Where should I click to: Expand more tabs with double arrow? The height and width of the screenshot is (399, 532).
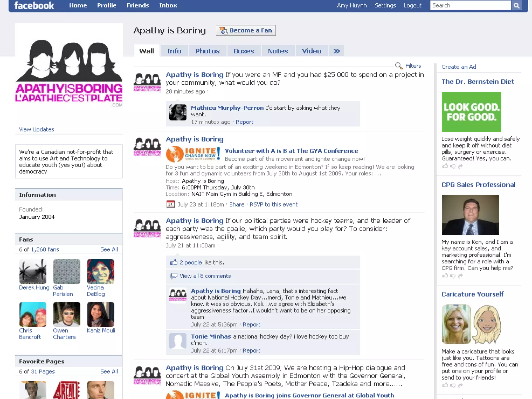(337, 51)
